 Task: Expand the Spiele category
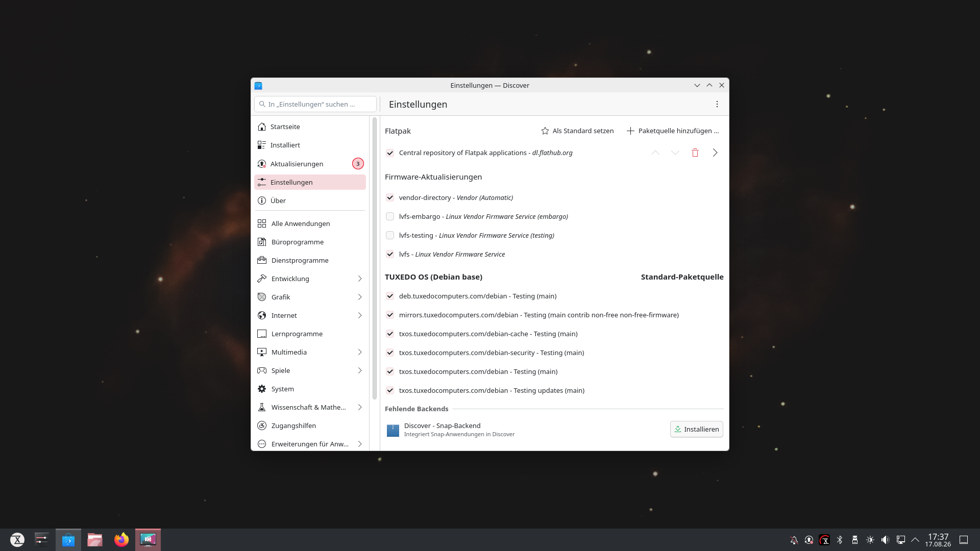point(360,370)
